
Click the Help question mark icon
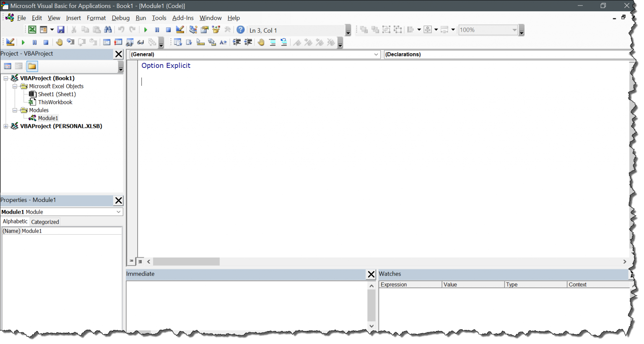(240, 29)
